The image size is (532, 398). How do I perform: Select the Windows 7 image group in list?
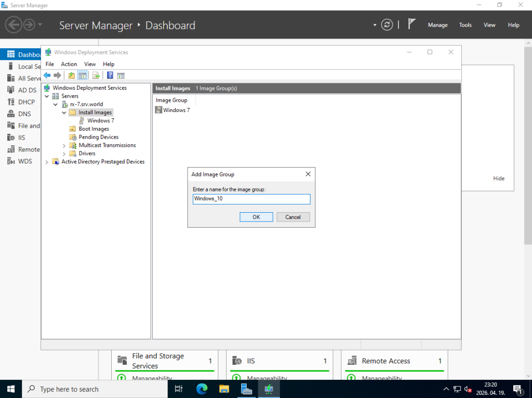176,110
